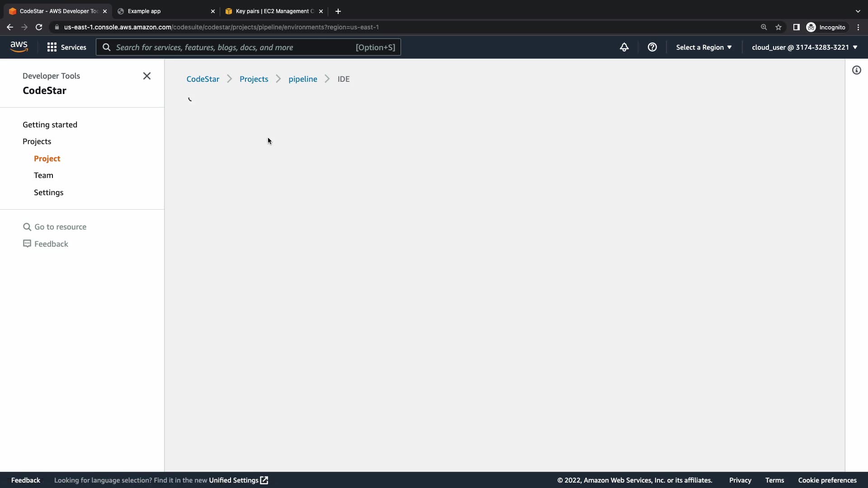The height and width of the screenshot is (488, 868).
Task: Toggle the browser side panel icon
Action: click(796, 27)
